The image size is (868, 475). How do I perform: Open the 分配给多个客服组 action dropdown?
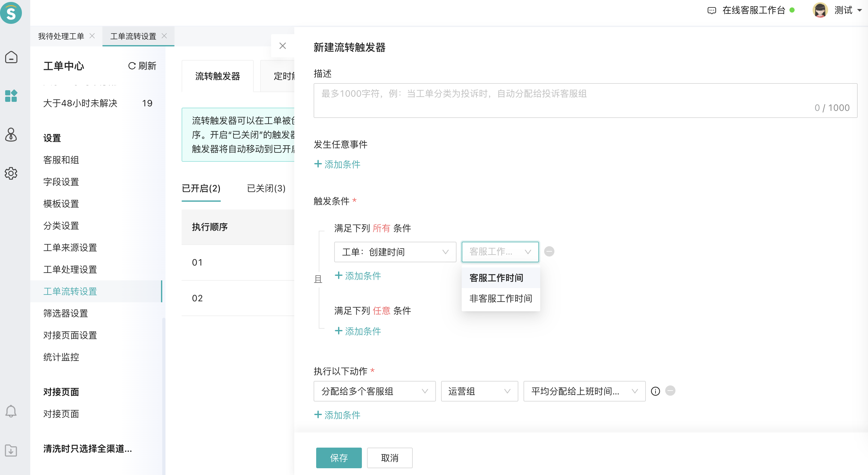374,391
